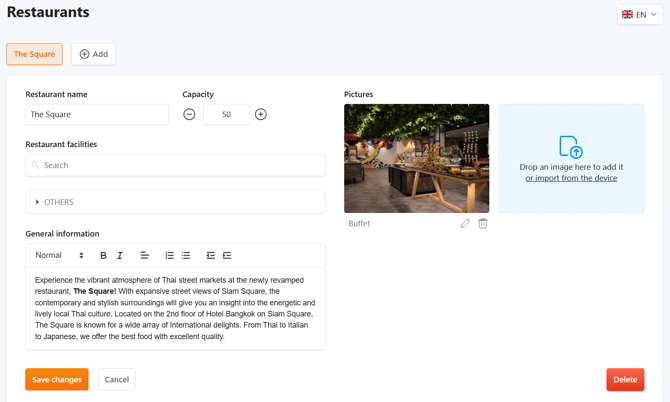This screenshot has height=402, width=670.
Task: Click the Restaurant facilities search field
Action: (175, 165)
